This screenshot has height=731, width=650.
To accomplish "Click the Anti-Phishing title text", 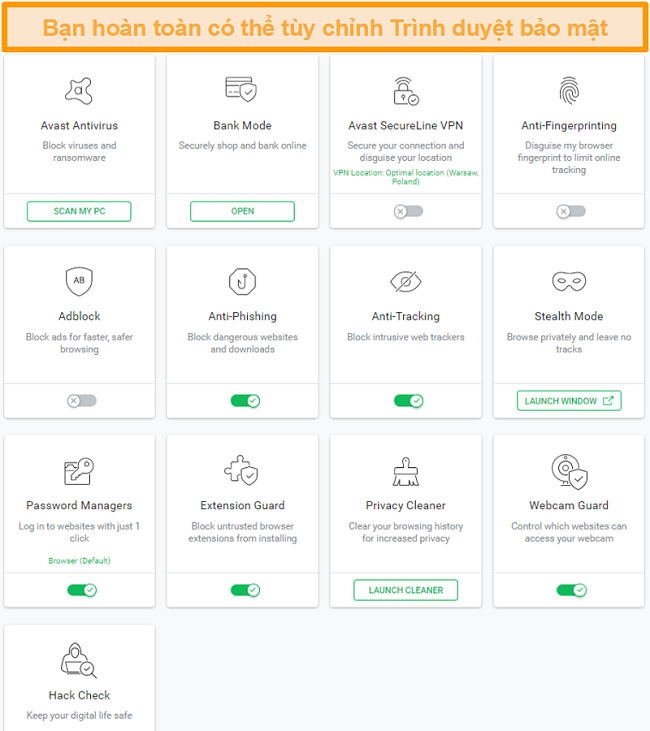I will (x=242, y=316).
